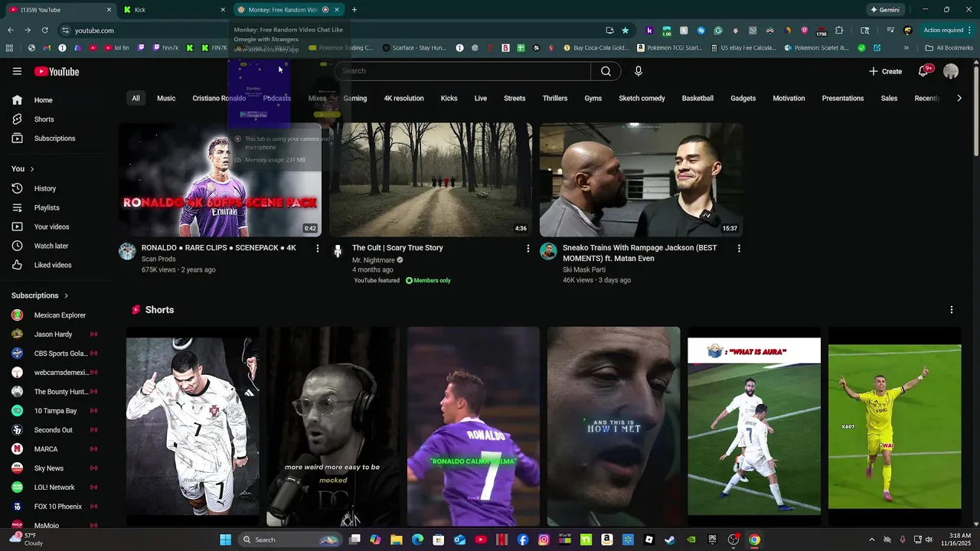Open the YouTube hamburger guide menu
Viewport: 980px width, 551px height.
pyautogui.click(x=17, y=71)
